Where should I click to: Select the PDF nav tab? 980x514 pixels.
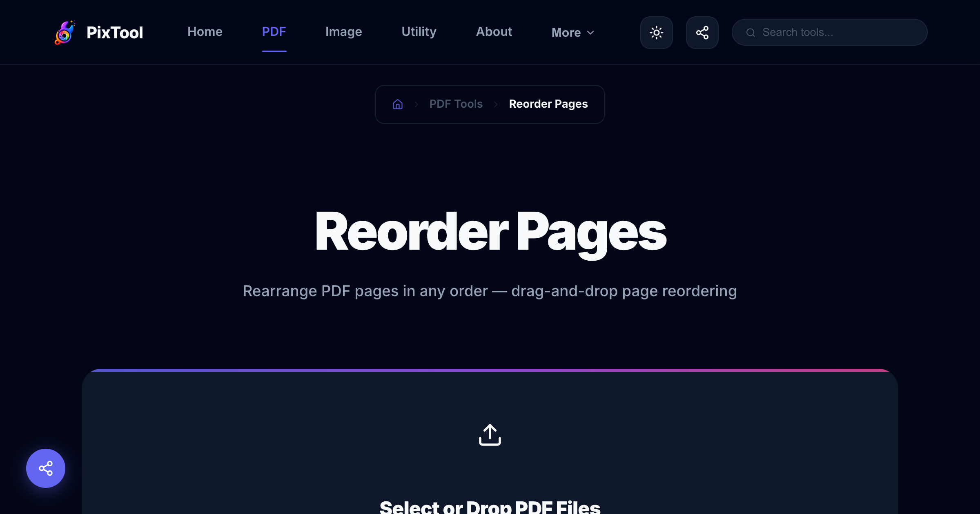click(274, 32)
